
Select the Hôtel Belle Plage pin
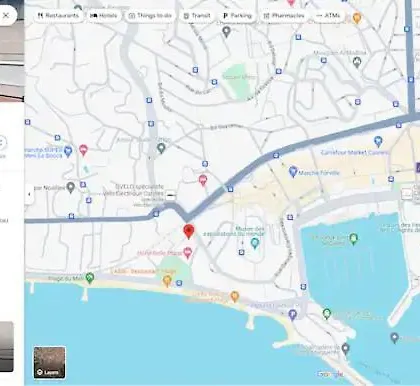point(188,253)
